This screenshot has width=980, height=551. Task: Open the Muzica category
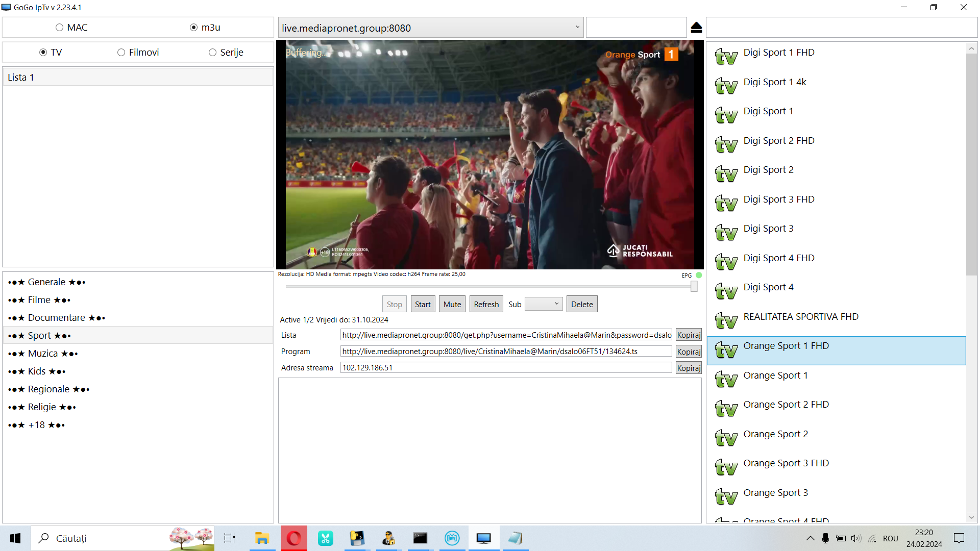pyautogui.click(x=138, y=354)
